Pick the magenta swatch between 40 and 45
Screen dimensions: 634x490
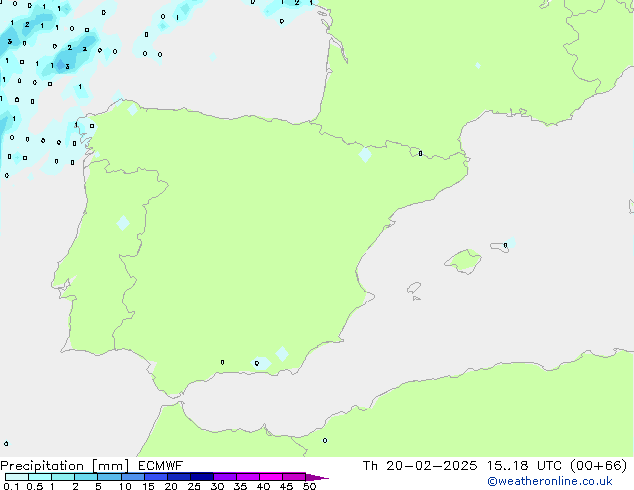point(271,477)
